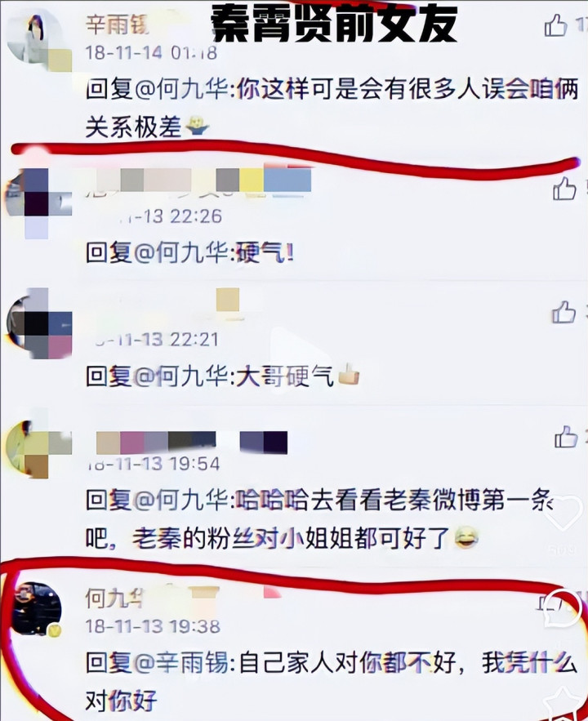Open 辛雨锡's profile avatar
Viewport: 588px width, 721px height.
[36, 38]
